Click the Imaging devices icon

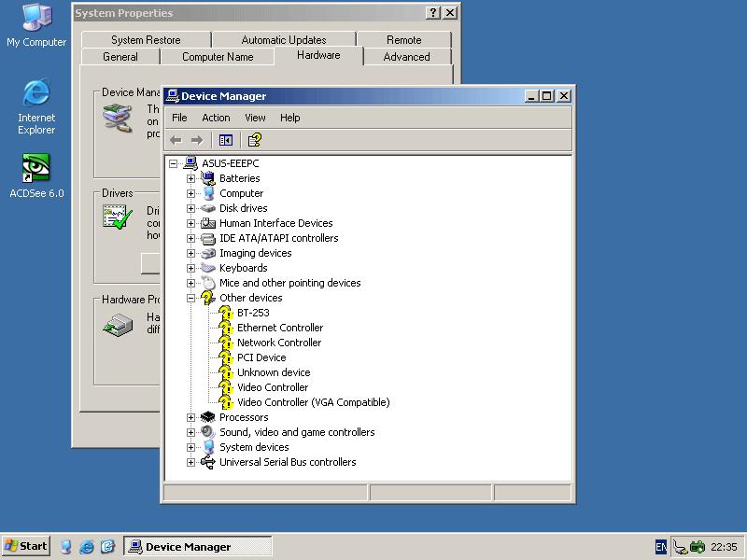pos(208,253)
